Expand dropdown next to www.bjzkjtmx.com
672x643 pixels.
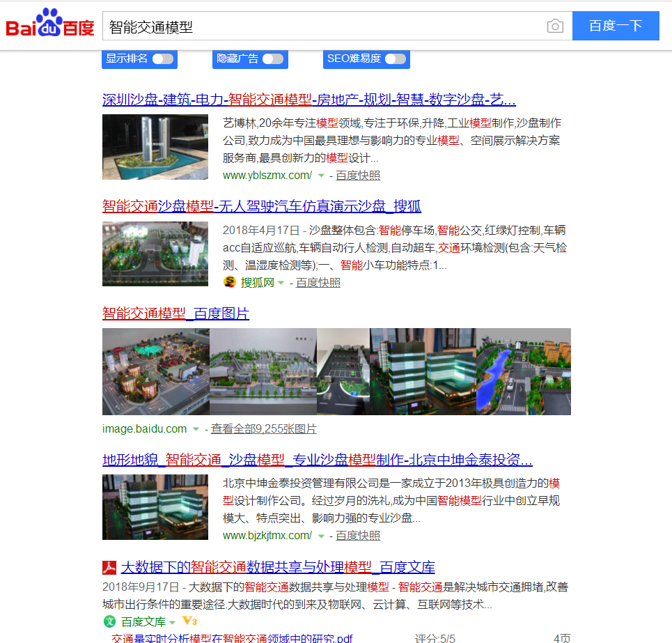(x=321, y=536)
